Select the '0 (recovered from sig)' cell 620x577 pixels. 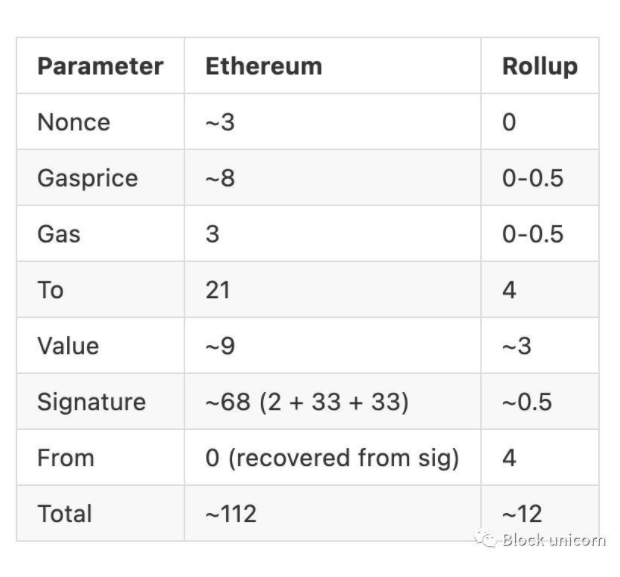tap(332, 459)
